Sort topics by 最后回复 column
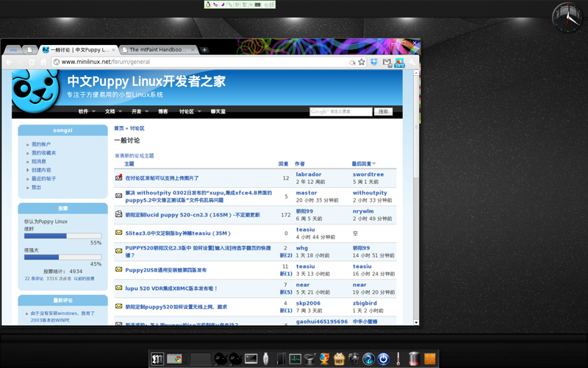This screenshot has width=588, height=368. 363,163
